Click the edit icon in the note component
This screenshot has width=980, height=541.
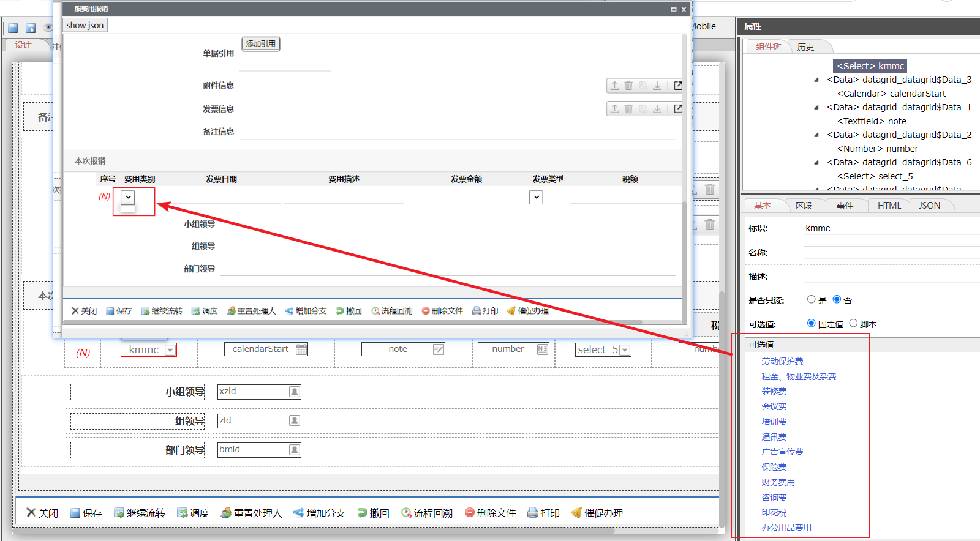tap(439, 349)
